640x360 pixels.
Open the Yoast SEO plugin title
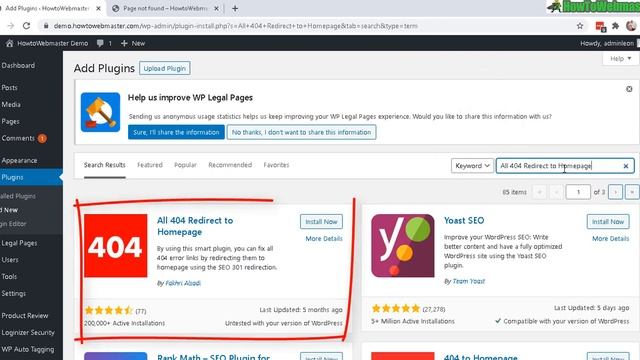tap(464, 220)
